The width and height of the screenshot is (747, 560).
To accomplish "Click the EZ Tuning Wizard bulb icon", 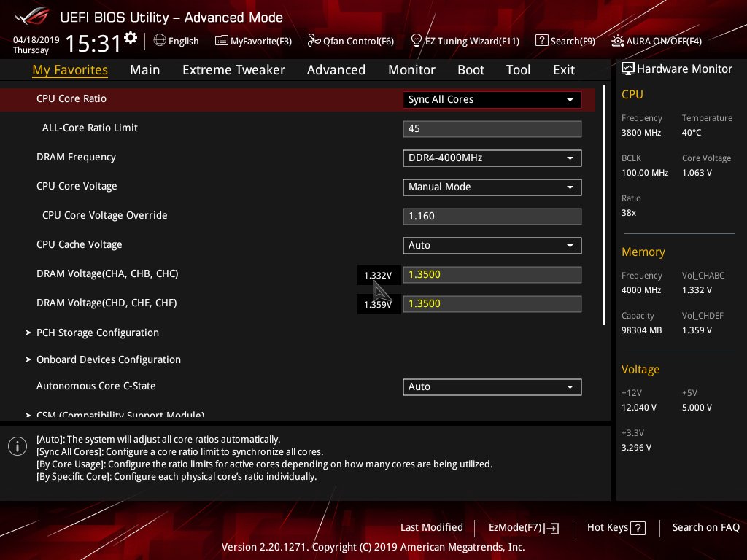I will [x=417, y=41].
